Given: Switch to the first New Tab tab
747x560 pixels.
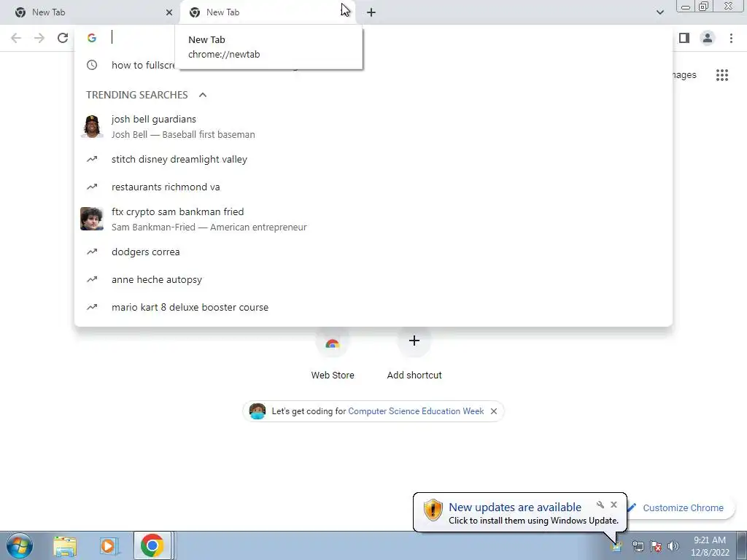Looking at the screenshot, I should pyautogui.click(x=89, y=12).
